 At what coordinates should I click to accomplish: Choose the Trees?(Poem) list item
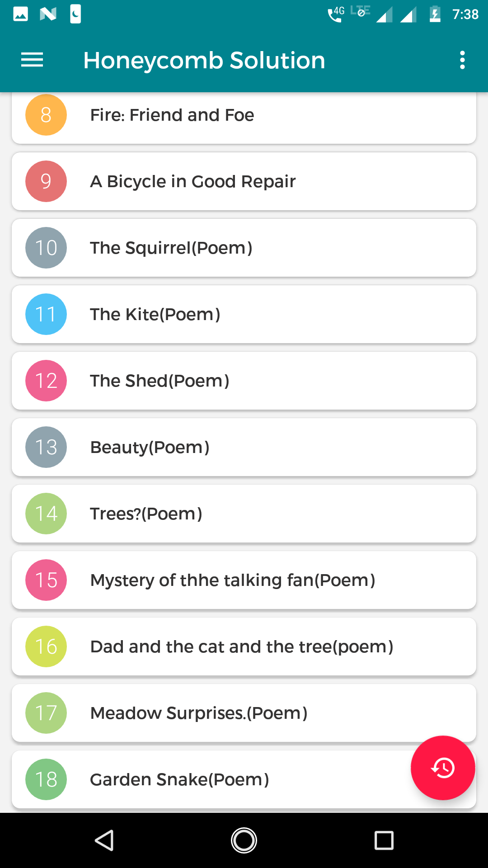pos(146,514)
